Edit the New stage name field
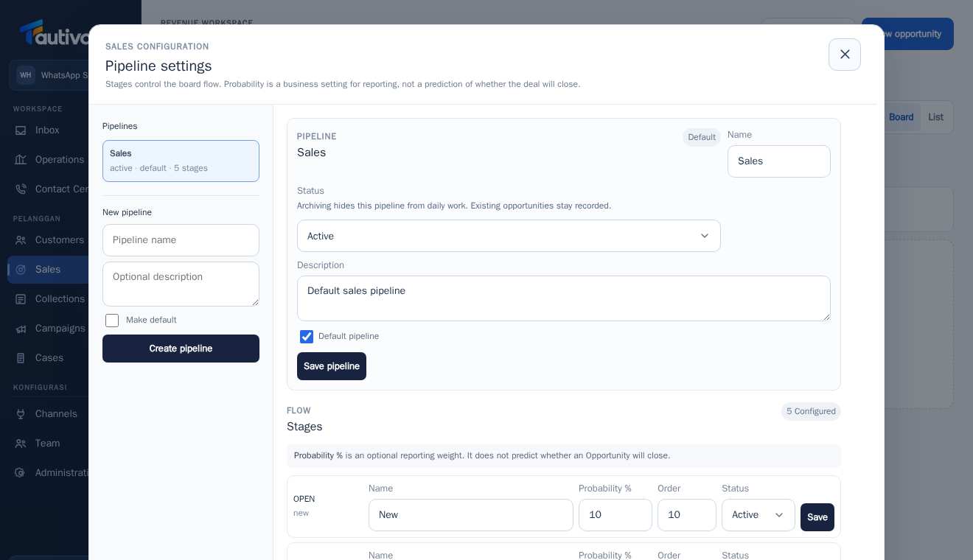 [471, 515]
